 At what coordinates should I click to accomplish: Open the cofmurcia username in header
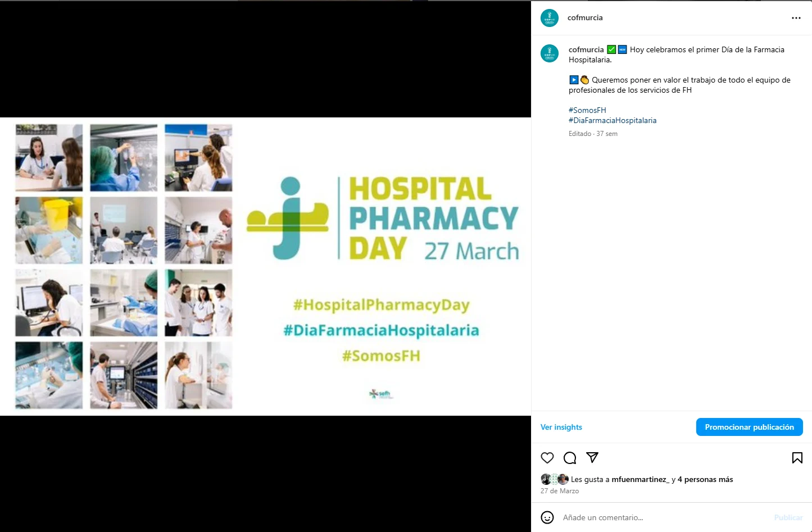click(585, 18)
